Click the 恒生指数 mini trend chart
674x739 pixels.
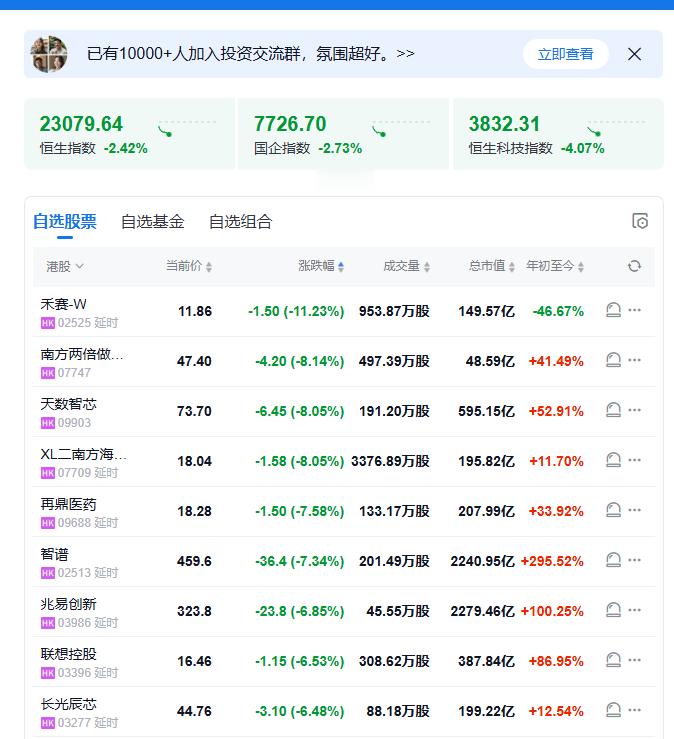187,128
